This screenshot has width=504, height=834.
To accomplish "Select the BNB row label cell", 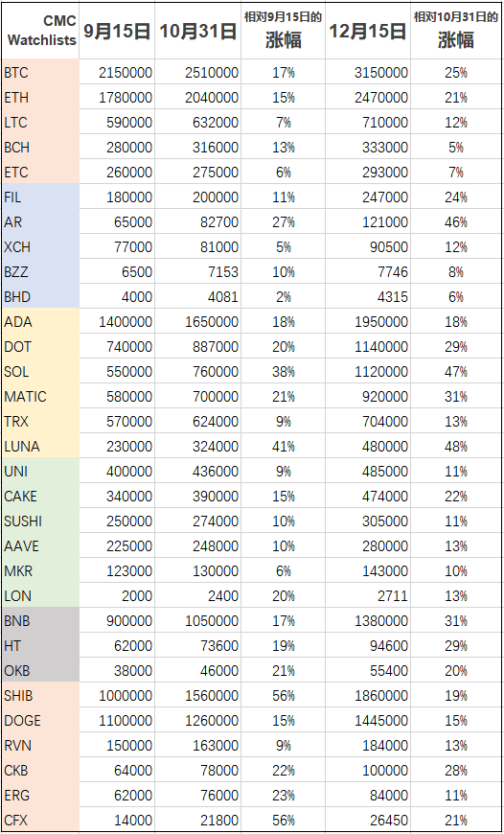I will (x=41, y=621).
